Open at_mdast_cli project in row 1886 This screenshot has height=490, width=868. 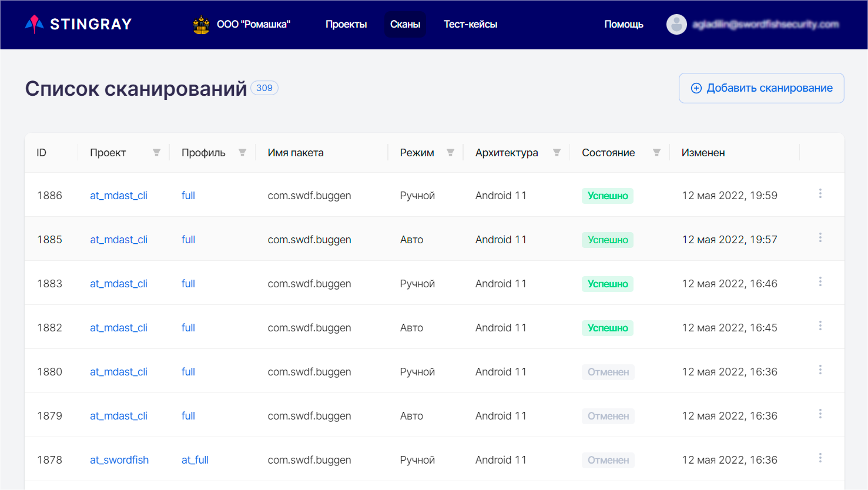[119, 196]
